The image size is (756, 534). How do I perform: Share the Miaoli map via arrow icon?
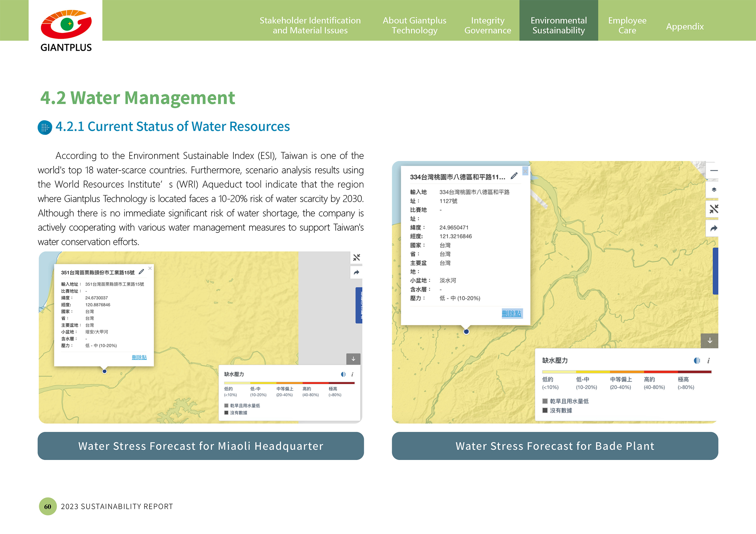click(x=356, y=272)
